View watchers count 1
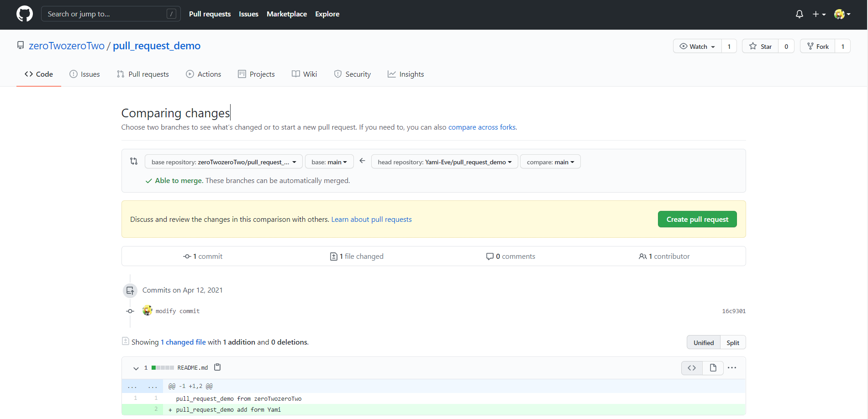This screenshot has width=868, height=419. [729, 46]
